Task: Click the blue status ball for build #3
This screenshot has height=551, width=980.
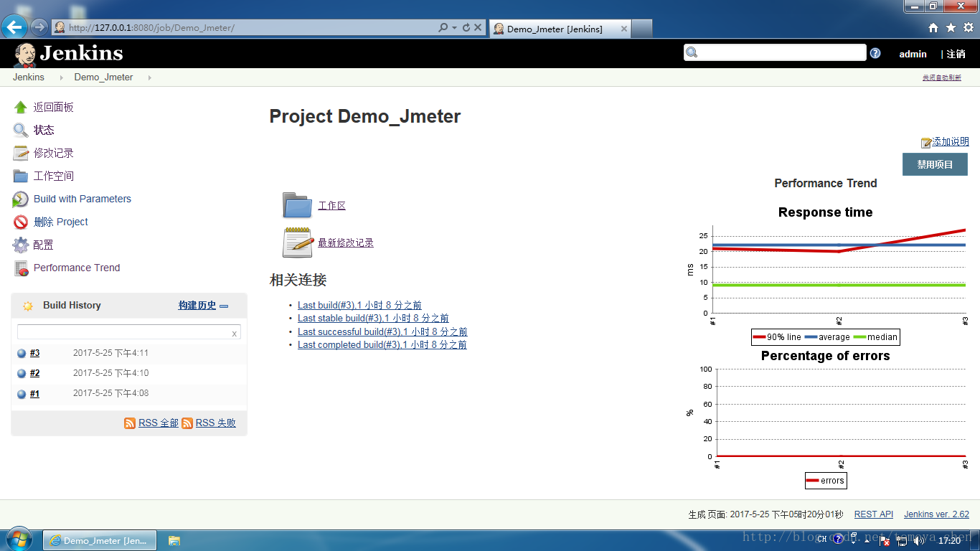Action: tap(22, 353)
